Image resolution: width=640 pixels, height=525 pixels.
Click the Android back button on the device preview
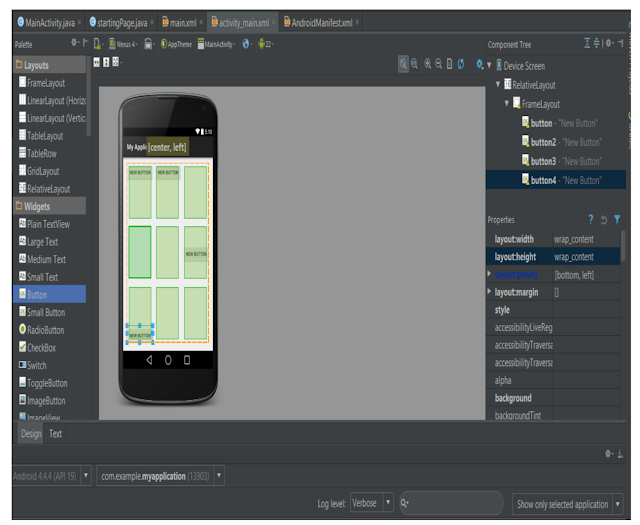149,359
